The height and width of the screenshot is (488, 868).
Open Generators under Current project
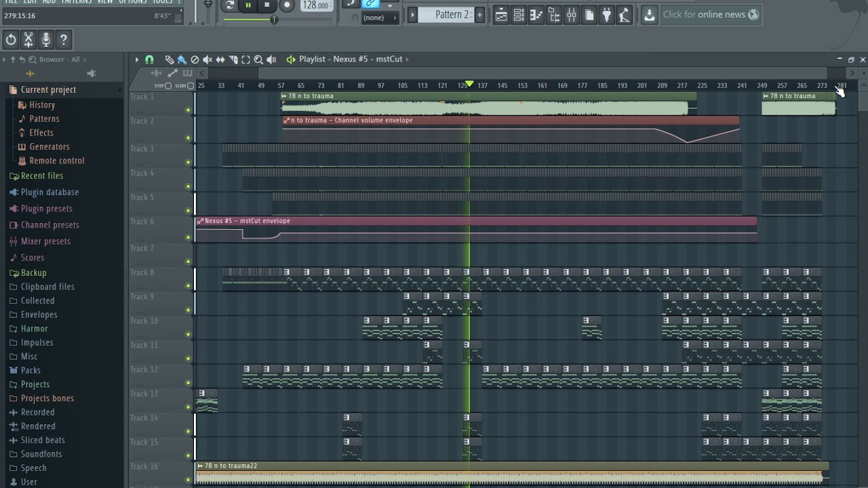click(x=49, y=146)
